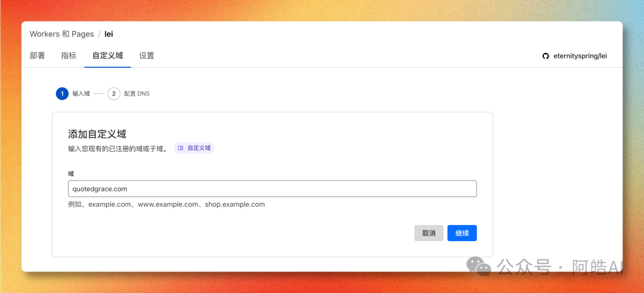Click step 1 circle 输入域
644x293 pixels.
[x=62, y=93]
